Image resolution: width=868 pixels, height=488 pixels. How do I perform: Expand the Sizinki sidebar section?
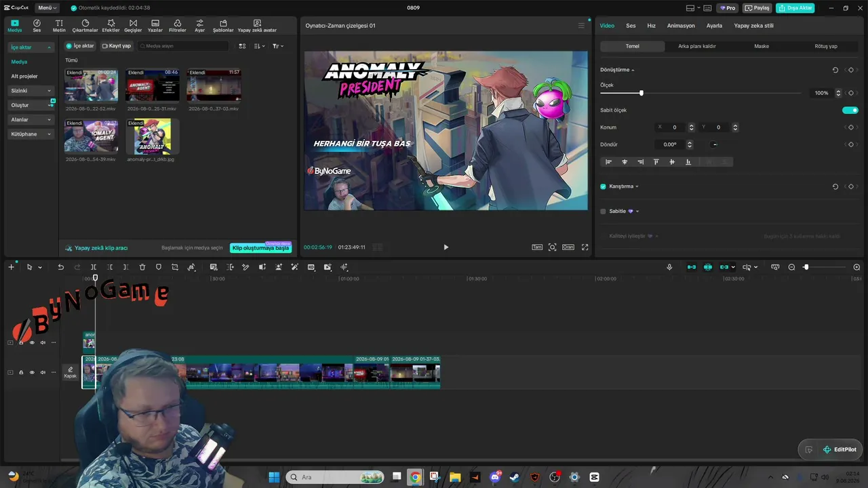(x=31, y=91)
